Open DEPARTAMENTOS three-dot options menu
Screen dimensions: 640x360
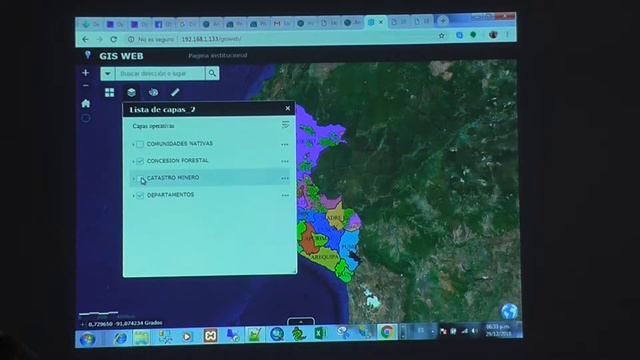tap(285, 196)
